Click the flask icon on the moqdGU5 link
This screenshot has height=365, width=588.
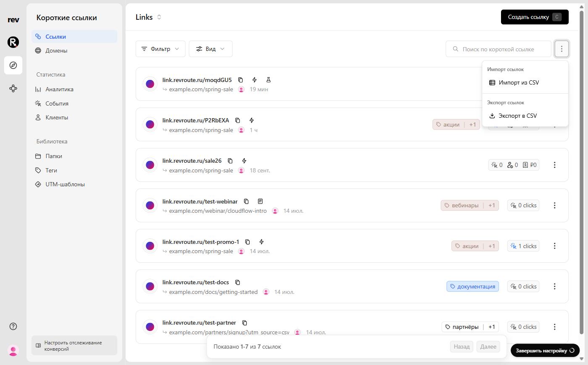coord(268,80)
